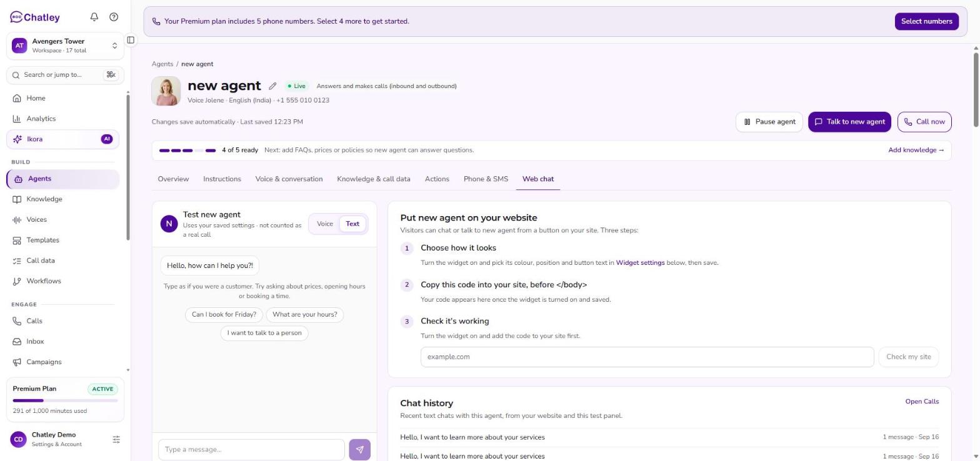Follow the Add knowledge link

point(916,150)
